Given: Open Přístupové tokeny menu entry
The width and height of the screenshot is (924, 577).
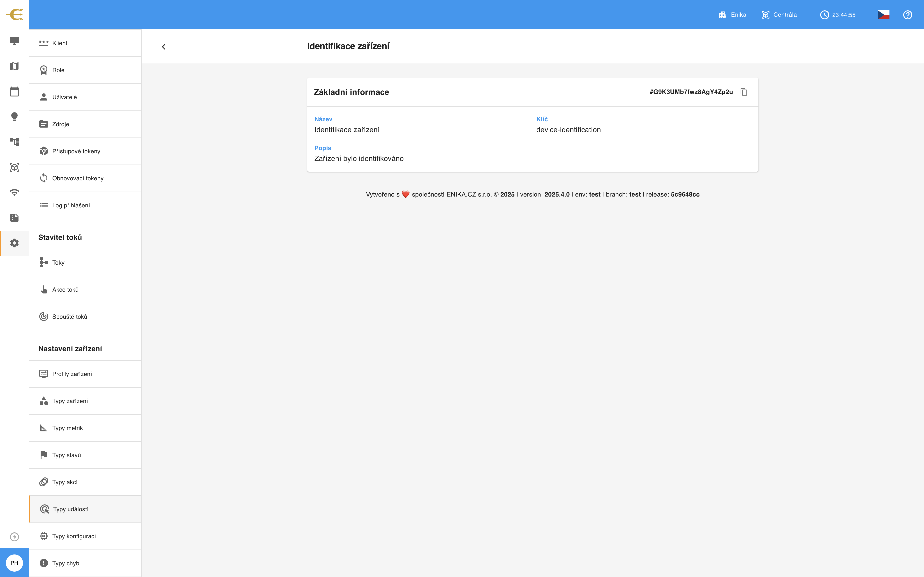Looking at the screenshot, I should [85, 151].
